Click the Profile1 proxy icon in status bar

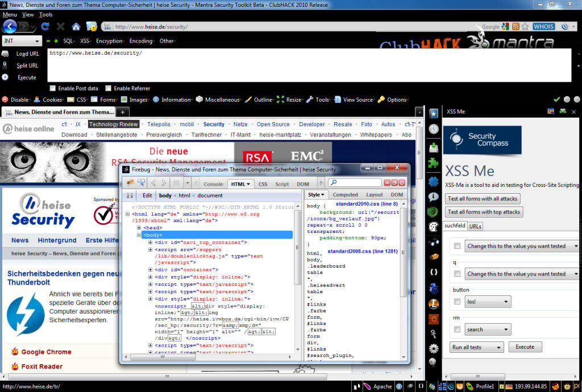coord(469,386)
